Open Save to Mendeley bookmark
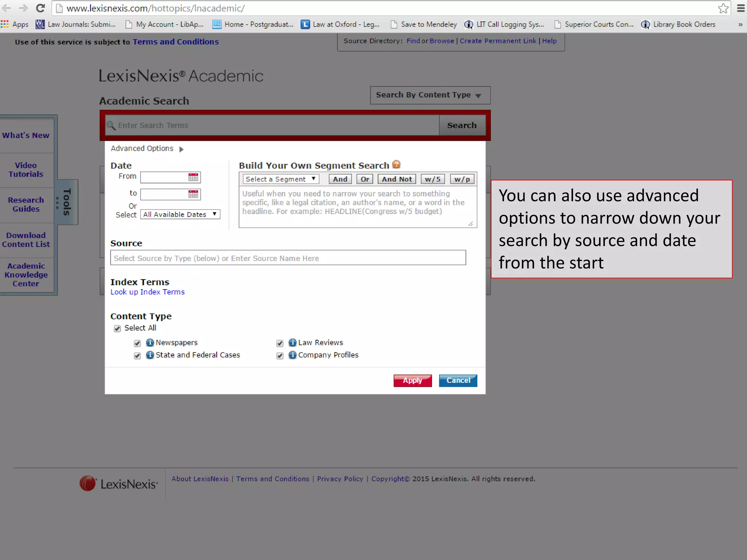The image size is (747, 560). click(423, 24)
